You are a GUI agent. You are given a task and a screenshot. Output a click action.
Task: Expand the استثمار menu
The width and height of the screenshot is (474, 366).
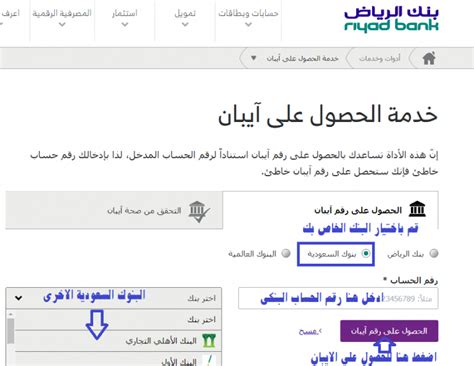click(x=125, y=18)
